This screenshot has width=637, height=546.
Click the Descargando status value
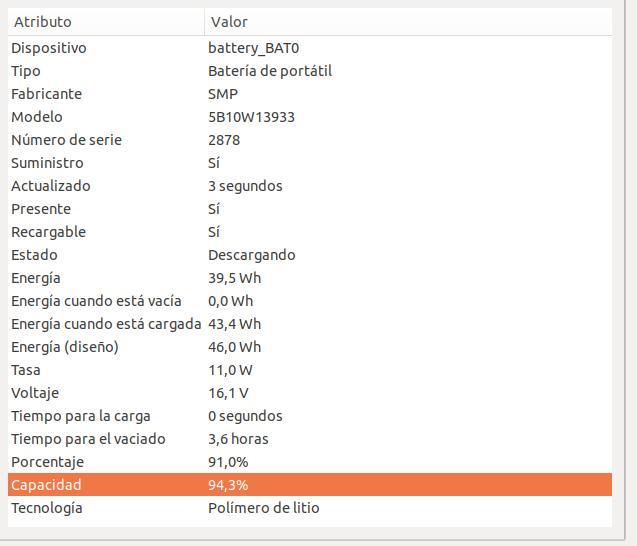(x=251, y=256)
